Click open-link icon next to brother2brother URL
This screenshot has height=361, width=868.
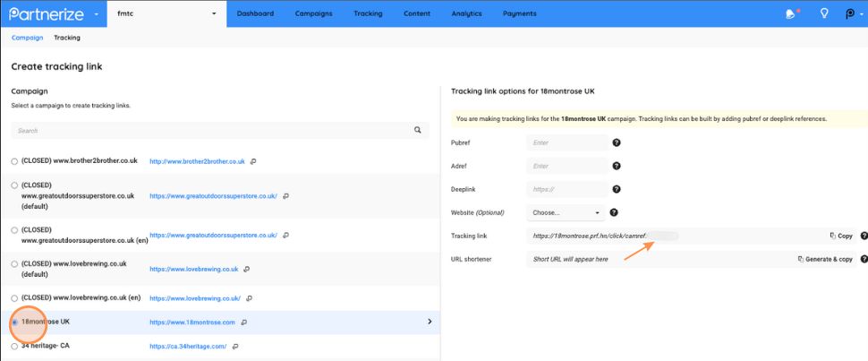tap(253, 161)
